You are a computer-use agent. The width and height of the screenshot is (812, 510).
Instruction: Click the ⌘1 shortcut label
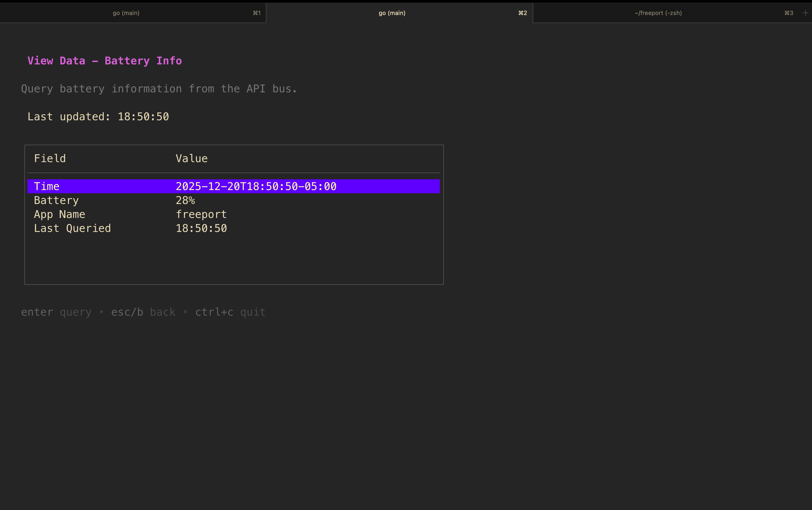(x=257, y=13)
